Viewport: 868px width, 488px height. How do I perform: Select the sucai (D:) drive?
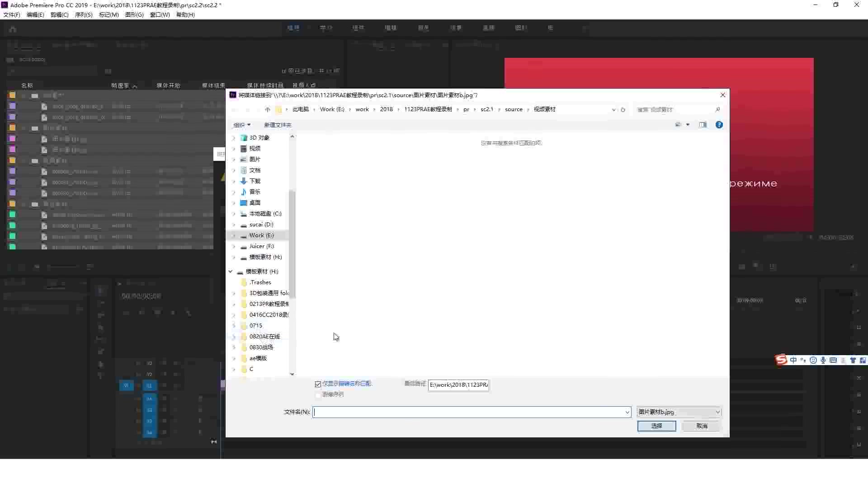[x=261, y=225]
